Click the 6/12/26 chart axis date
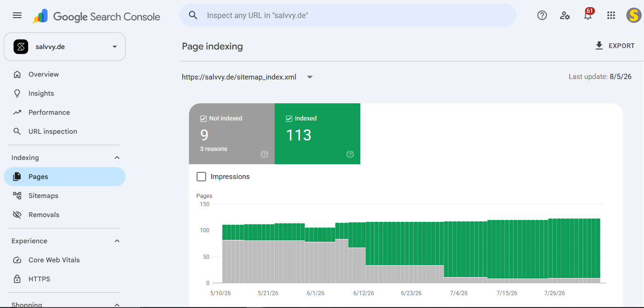 [365, 293]
